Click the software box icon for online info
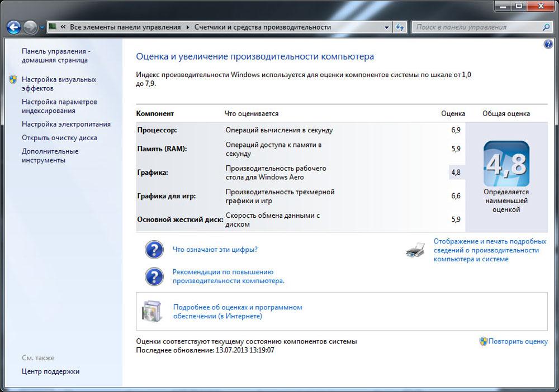 tap(151, 311)
